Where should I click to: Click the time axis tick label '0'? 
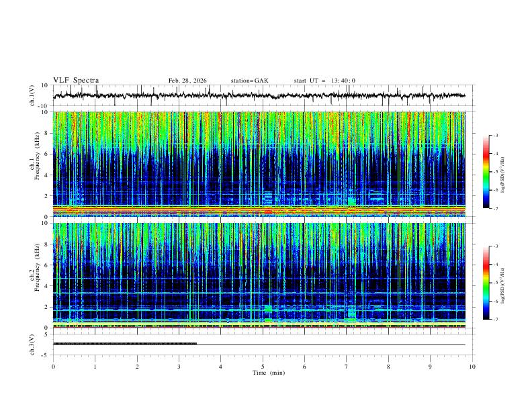pos(53,367)
